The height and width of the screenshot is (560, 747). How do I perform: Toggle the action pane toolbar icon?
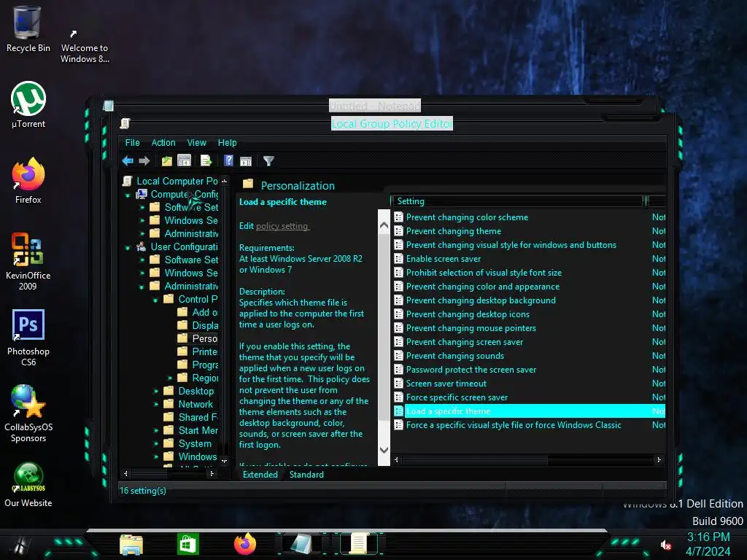[246, 161]
